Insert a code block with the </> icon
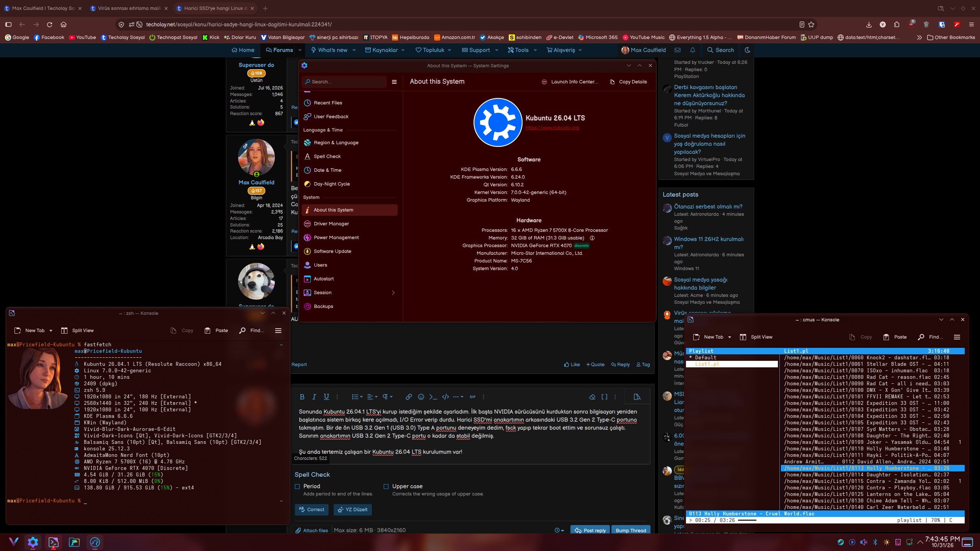980x551 pixels. pos(446,397)
